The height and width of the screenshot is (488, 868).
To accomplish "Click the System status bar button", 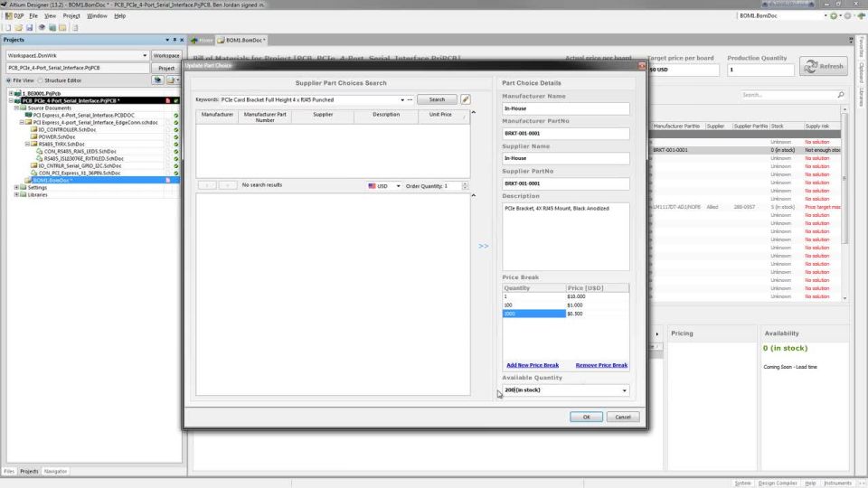I will coord(742,483).
